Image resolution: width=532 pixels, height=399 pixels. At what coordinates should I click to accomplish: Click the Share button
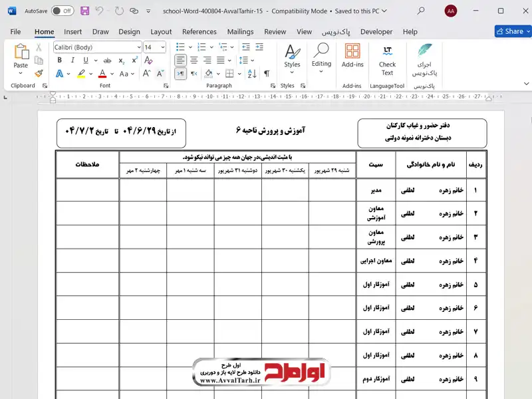click(511, 31)
